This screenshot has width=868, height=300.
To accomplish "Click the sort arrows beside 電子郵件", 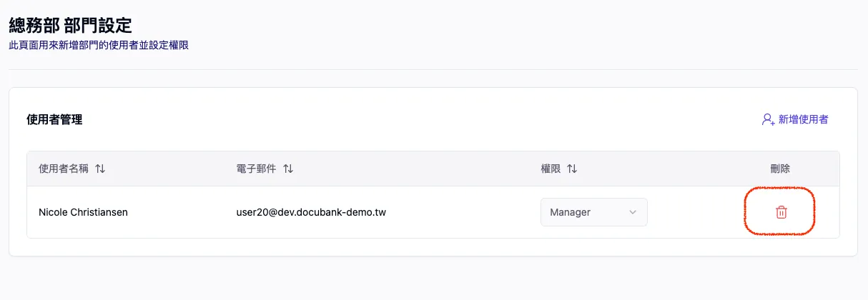I will click(x=287, y=169).
